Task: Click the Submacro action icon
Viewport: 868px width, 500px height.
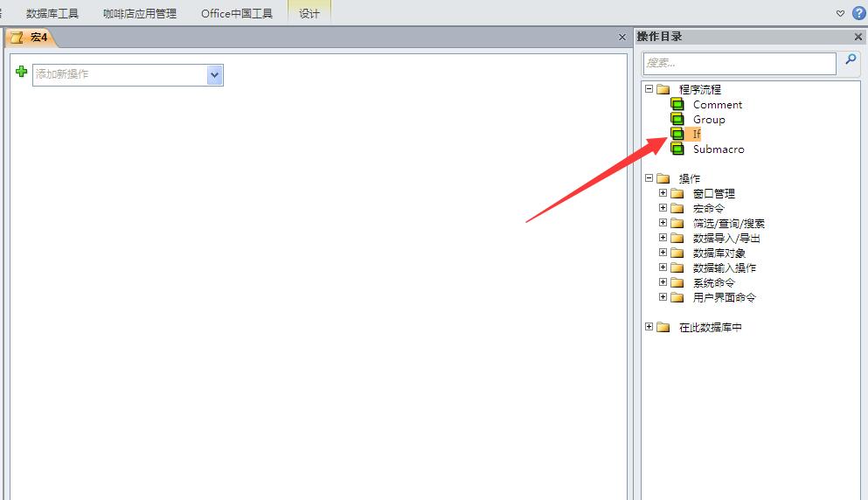Action: [677, 149]
